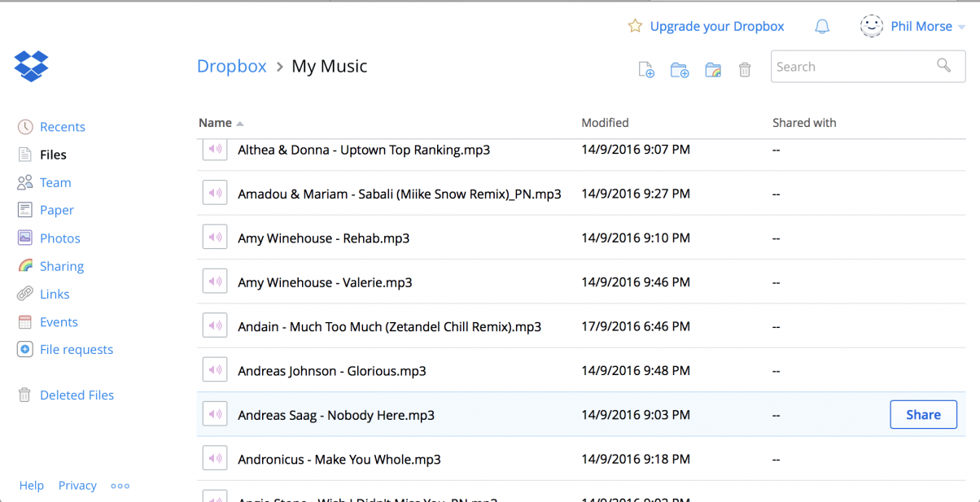Navigate to Dropbox root in breadcrumb
The width and height of the screenshot is (980, 502).
point(232,67)
